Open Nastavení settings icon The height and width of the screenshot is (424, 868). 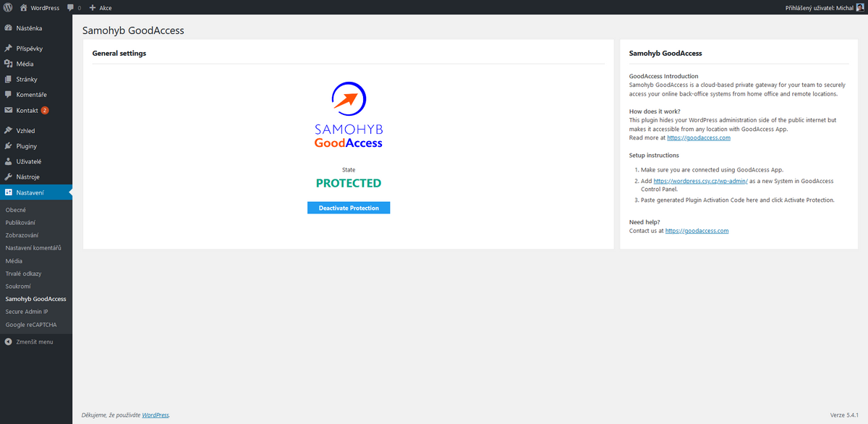(9, 192)
